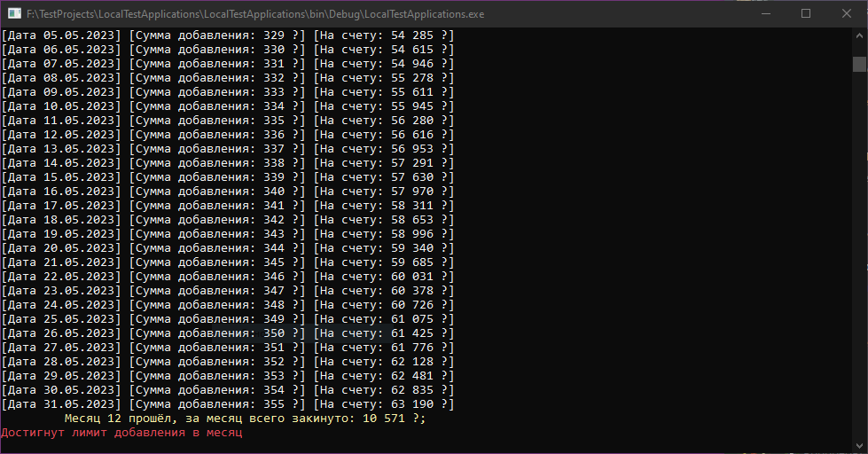Minimize the console window
This screenshot has width=868, height=454.
(x=766, y=14)
